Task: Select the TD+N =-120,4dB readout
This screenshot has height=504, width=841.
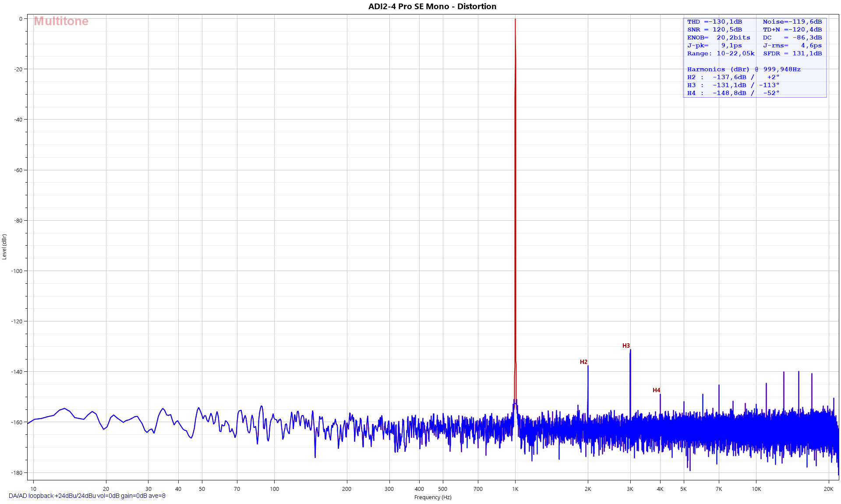Action: click(792, 30)
